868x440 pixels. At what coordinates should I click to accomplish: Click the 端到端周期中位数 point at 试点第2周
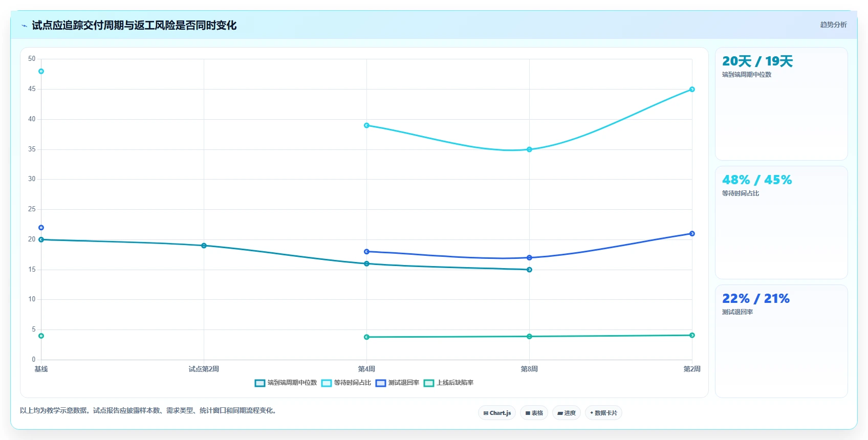pos(204,246)
